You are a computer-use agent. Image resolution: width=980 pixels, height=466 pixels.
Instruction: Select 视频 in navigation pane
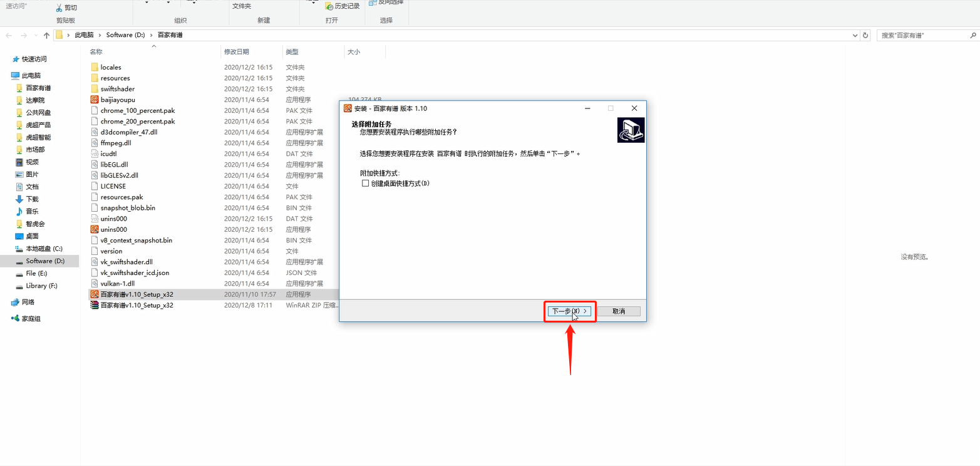(x=32, y=162)
